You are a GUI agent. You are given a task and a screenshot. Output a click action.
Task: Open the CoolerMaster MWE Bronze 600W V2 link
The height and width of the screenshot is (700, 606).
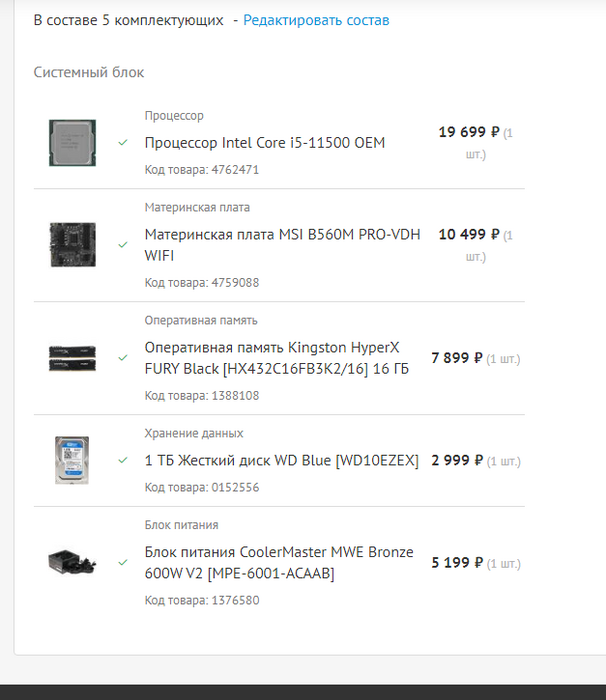point(279,563)
